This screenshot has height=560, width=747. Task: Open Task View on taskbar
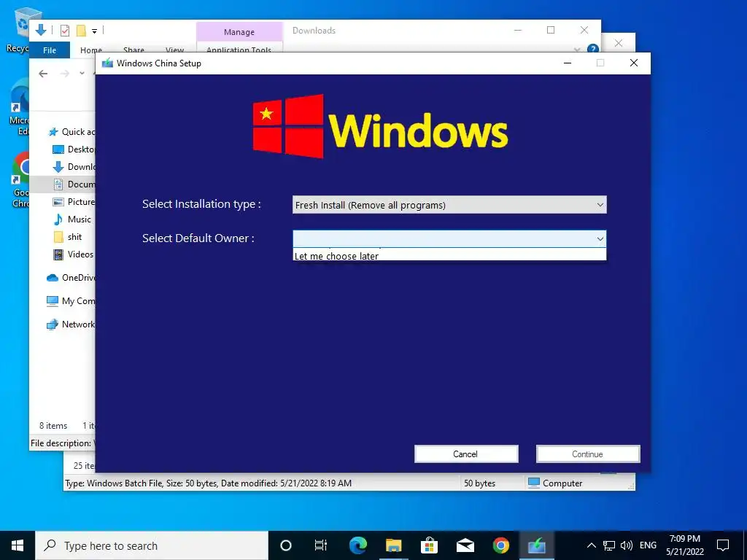[321, 545]
